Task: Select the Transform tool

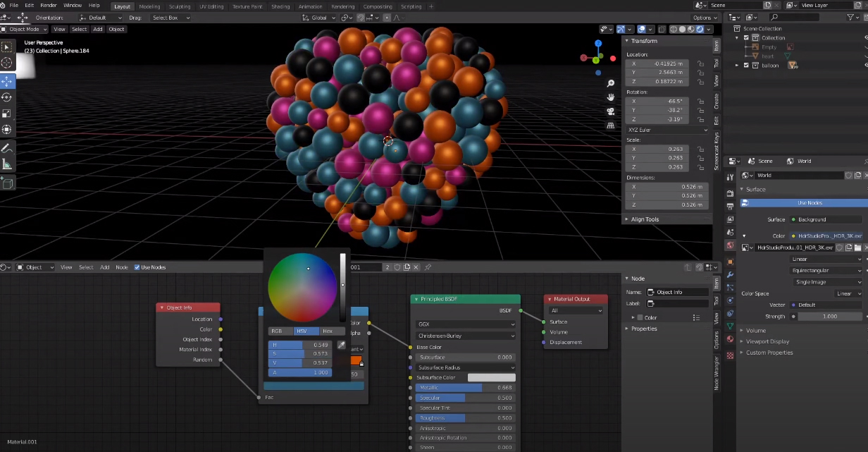Action: point(7,130)
